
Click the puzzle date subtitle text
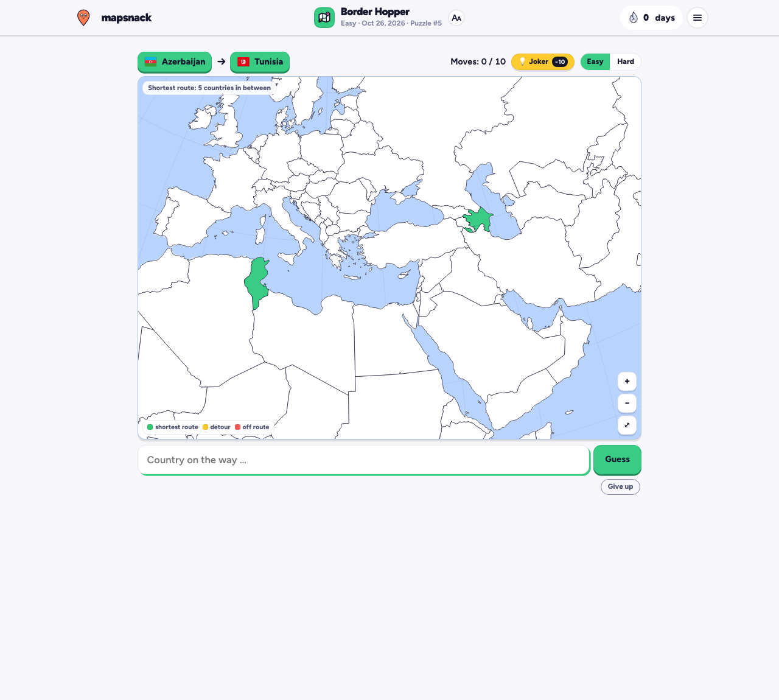[x=391, y=23]
